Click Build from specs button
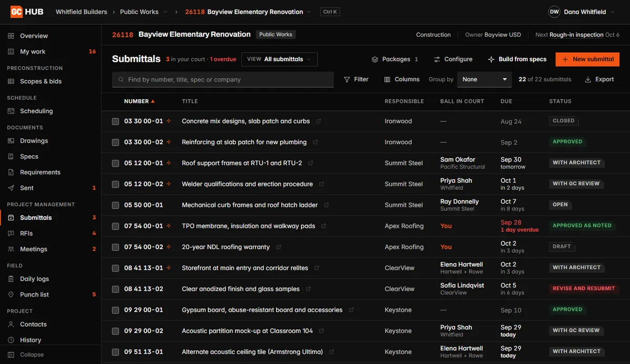 pos(517,59)
